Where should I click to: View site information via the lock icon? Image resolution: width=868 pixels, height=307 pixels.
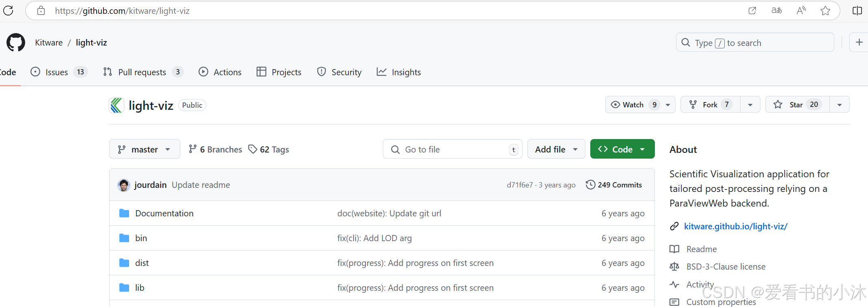41,11
